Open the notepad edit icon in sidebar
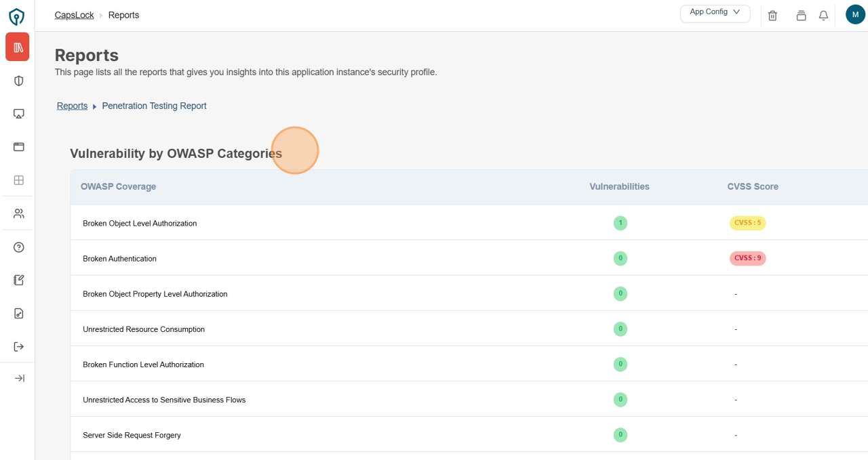This screenshot has height=460, width=868. click(19, 280)
